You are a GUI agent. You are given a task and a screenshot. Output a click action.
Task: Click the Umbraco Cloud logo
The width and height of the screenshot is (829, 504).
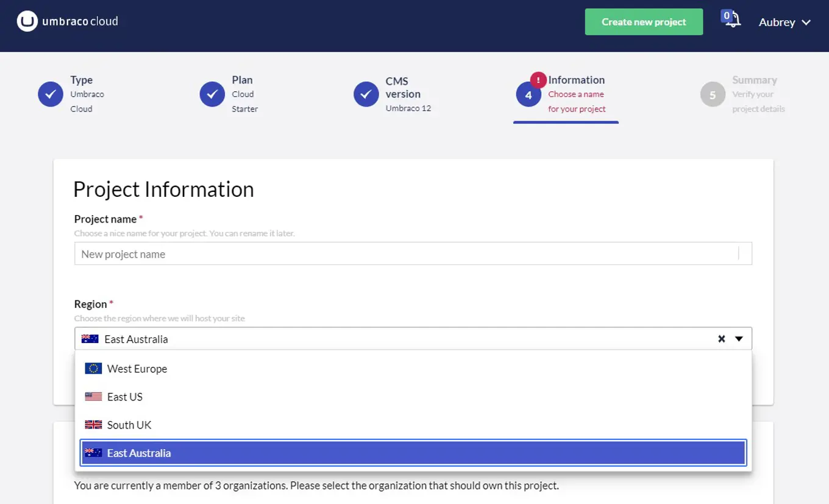point(68,22)
